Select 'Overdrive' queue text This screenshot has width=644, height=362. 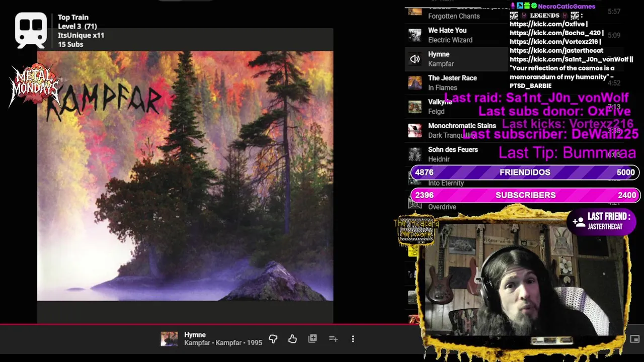click(x=442, y=207)
